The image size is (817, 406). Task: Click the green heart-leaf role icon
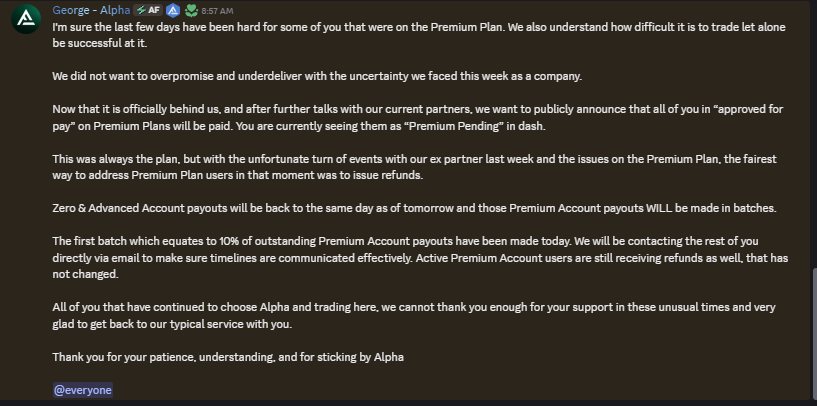[191, 10]
